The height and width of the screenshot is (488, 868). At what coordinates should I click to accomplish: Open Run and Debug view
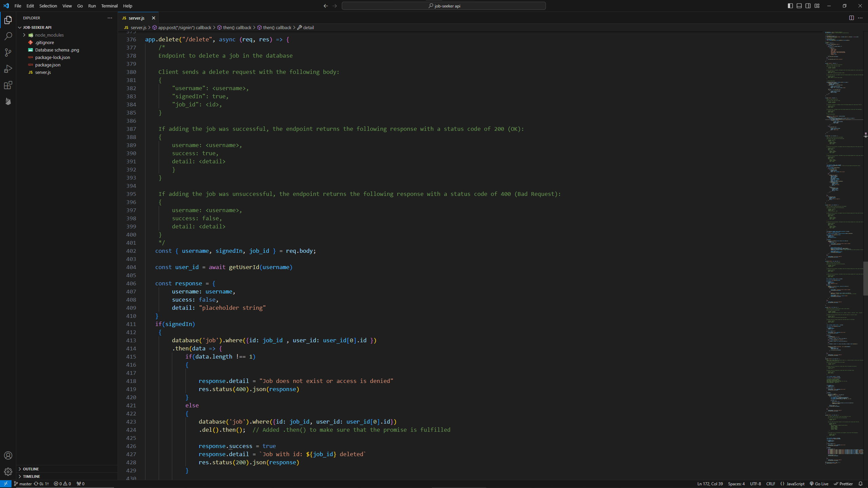8,69
